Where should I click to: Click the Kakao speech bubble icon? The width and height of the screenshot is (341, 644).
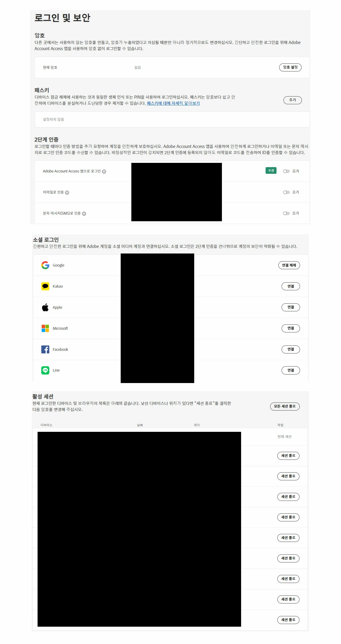[45, 286]
